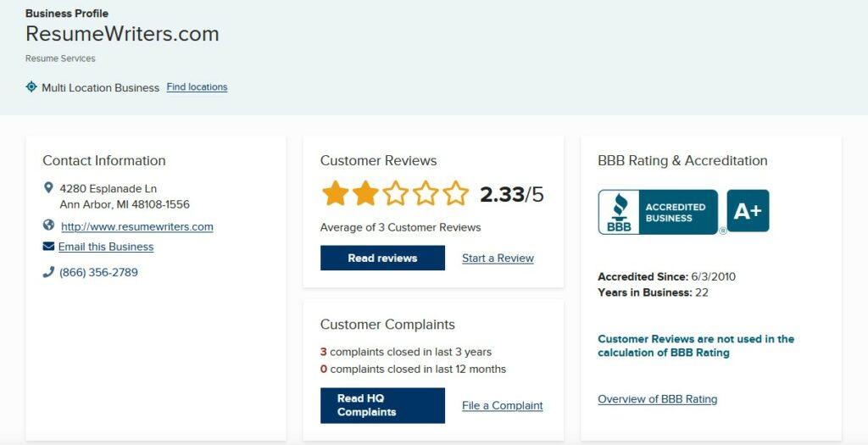This screenshot has width=868, height=445.
Task: Select Email this Business link
Action: 106,247
